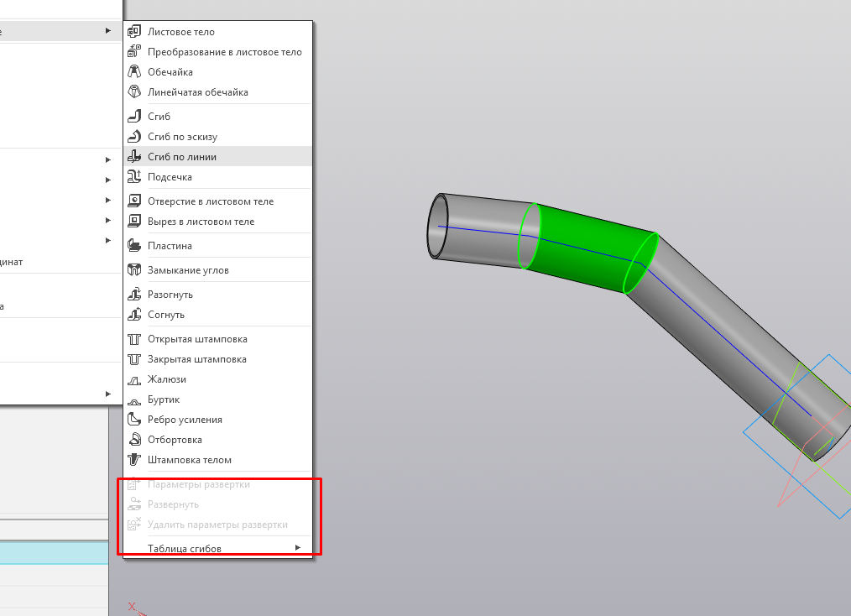Expand Таблица сгибов submenu arrow
The width and height of the screenshot is (851, 616).
(297, 548)
